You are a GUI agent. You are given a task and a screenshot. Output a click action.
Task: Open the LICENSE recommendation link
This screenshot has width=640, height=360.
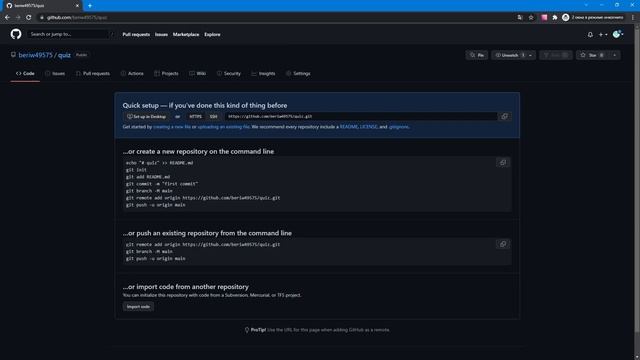pyautogui.click(x=369, y=127)
